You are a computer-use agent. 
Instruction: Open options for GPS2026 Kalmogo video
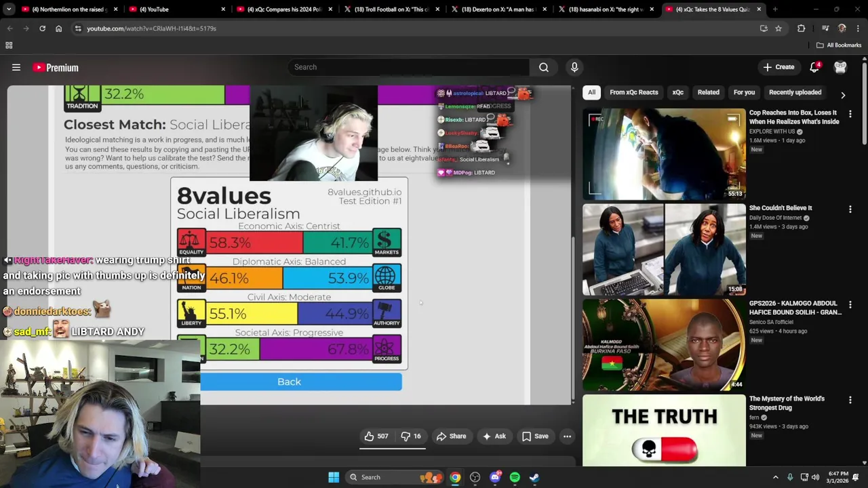pos(850,305)
